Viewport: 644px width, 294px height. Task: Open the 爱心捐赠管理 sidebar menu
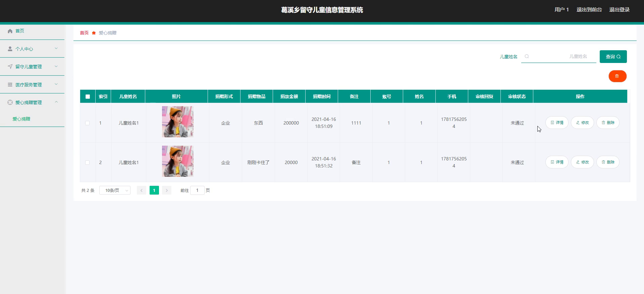(32, 102)
